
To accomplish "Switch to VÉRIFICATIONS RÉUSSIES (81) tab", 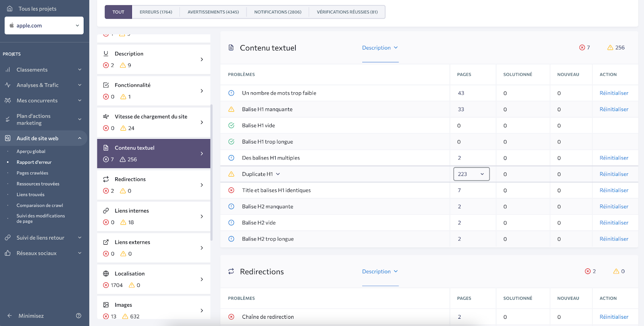I will pos(347,12).
